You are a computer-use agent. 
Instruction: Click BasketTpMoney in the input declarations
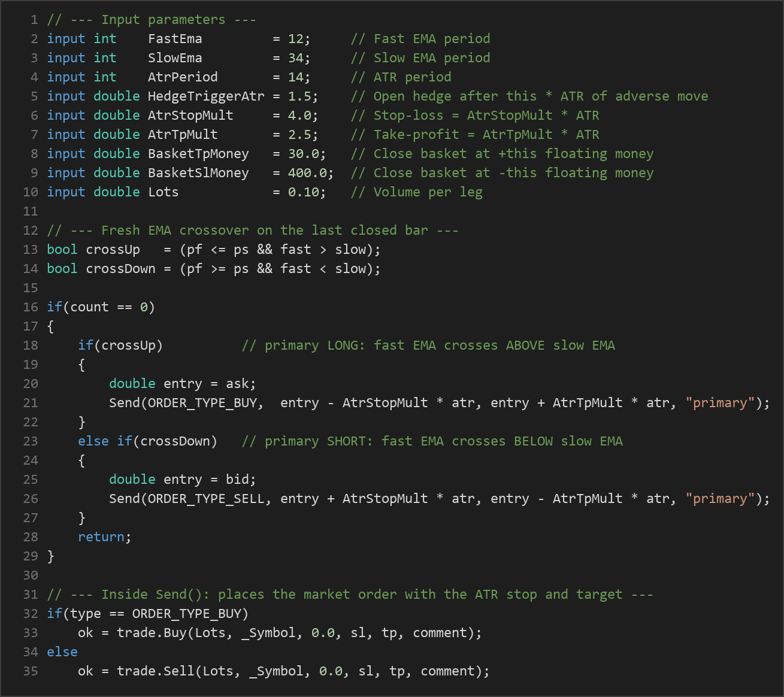[x=198, y=154]
